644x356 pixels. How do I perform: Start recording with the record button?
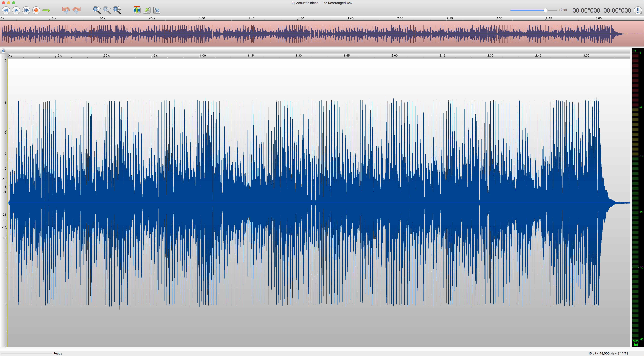[x=36, y=10]
